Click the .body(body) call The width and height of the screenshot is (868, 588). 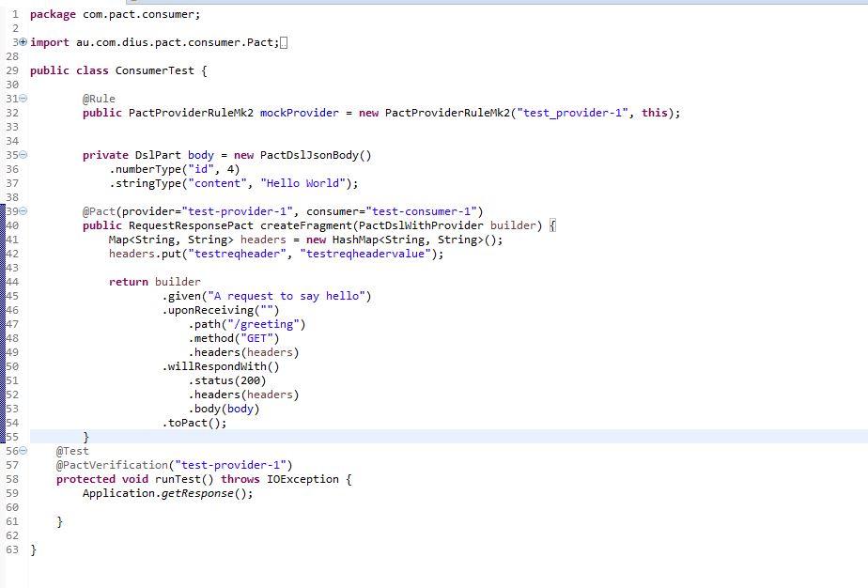(225, 409)
